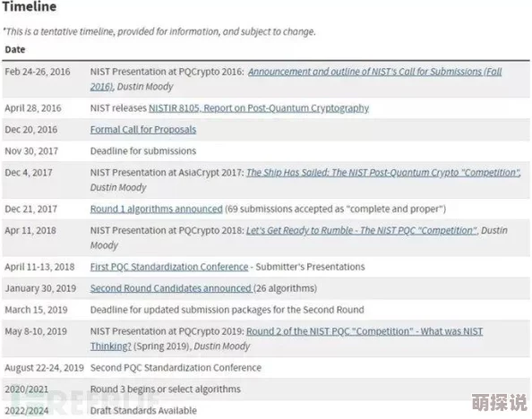Click the Date column header

tap(15, 49)
